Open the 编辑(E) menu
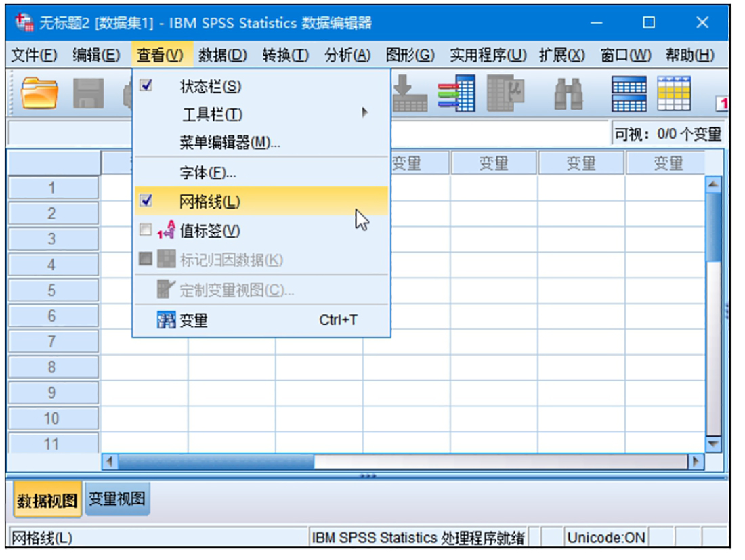This screenshot has width=745, height=560. (x=96, y=56)
